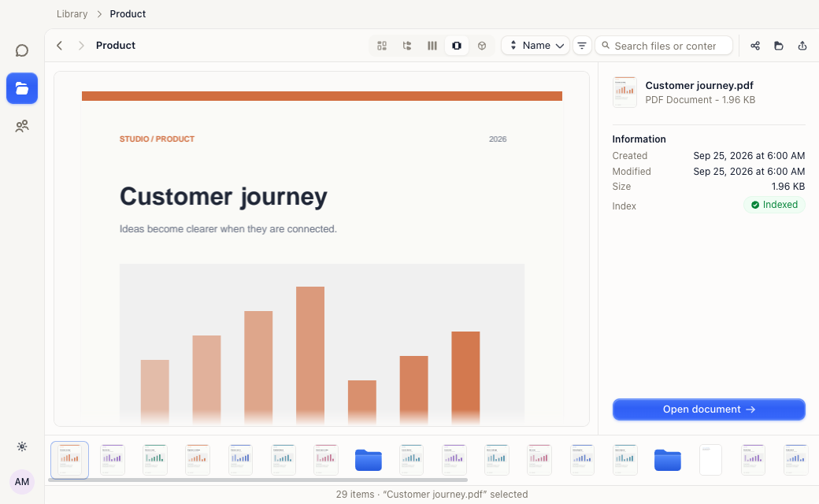Toggle the theme with the sun icon
The height and width of the screenshot is (504, 819).
click(22, 447)
